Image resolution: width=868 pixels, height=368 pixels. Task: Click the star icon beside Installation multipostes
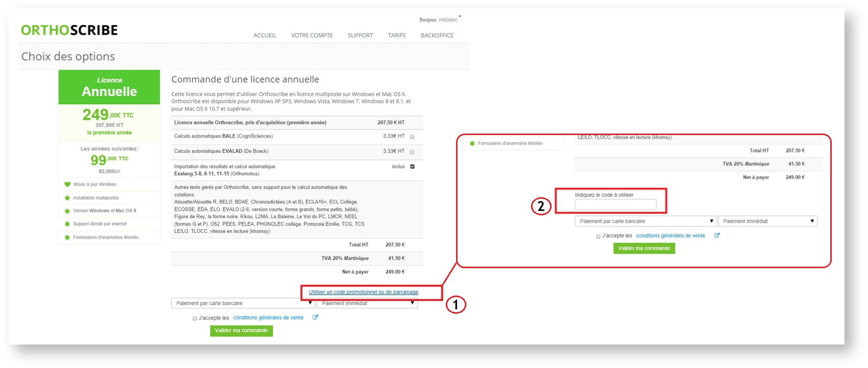coord(67,198)
